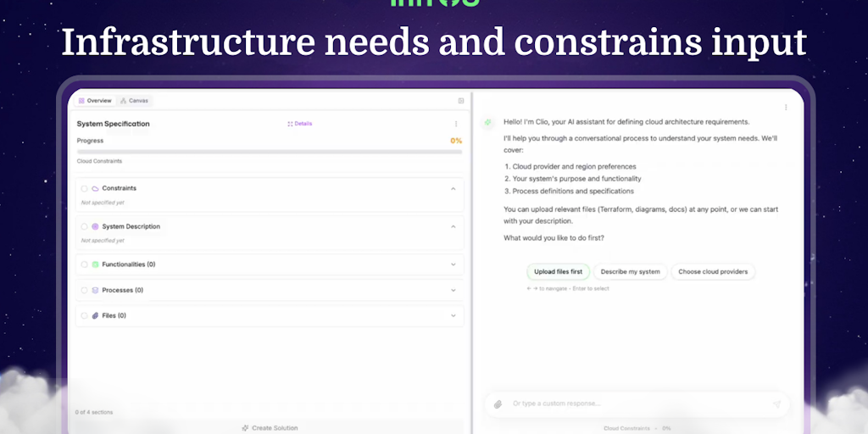This screenshot has width=868, height=434.
Task: Open System Specification three-dot menu
Action: click(x=456, y=124)
